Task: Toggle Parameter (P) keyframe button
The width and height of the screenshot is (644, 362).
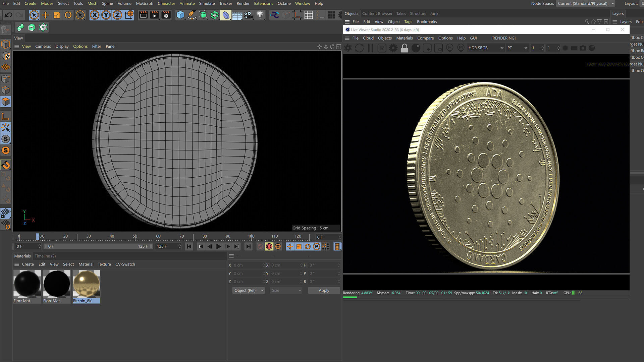Action: 316,247
